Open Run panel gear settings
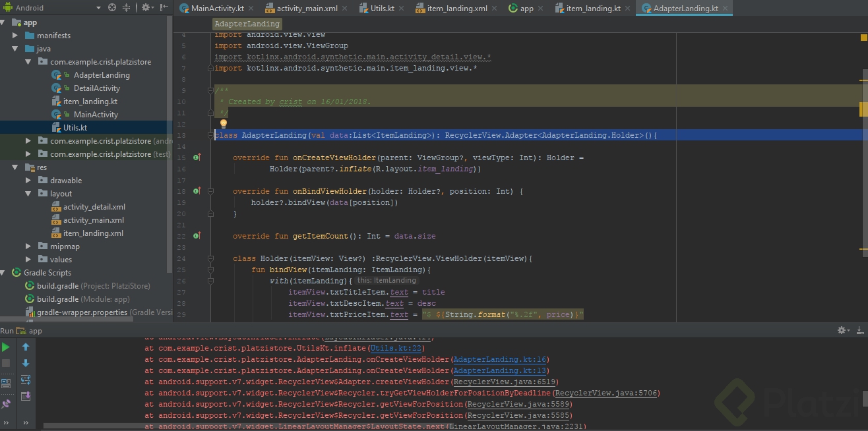The height and width of the screenshot is (431, 868). pos(843,330)
